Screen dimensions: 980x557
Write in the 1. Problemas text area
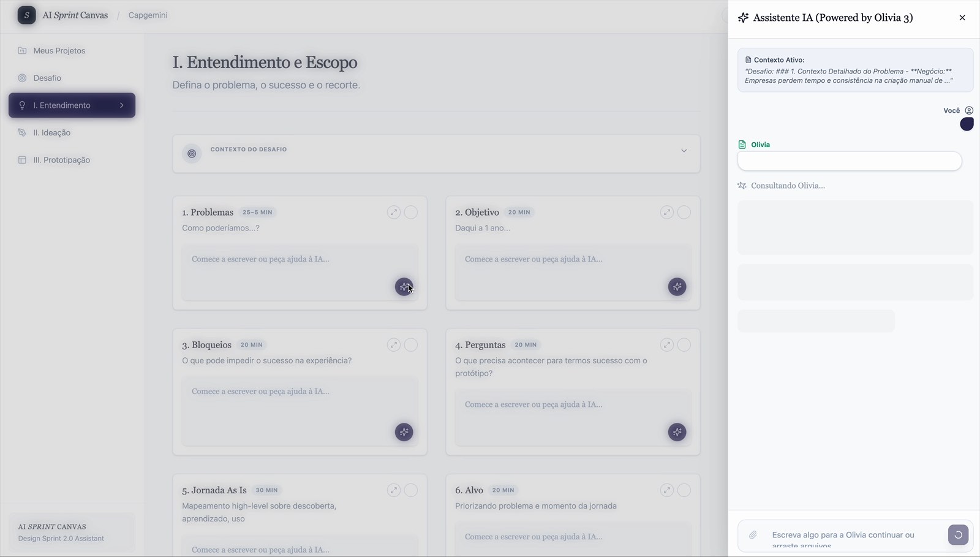click(300, 273)
